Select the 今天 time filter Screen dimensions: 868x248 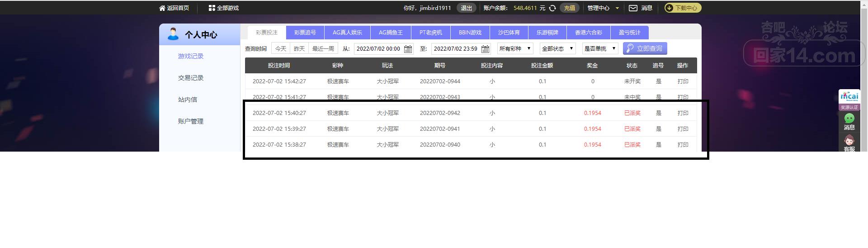281,48
